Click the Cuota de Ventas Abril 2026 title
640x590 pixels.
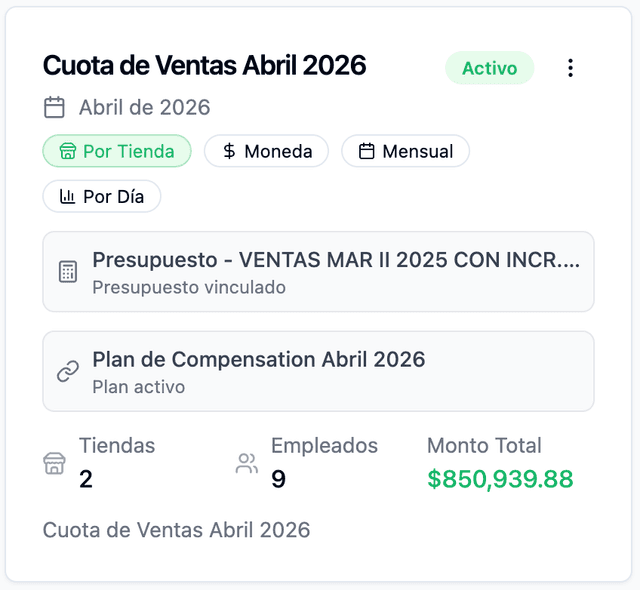(204, 66)
